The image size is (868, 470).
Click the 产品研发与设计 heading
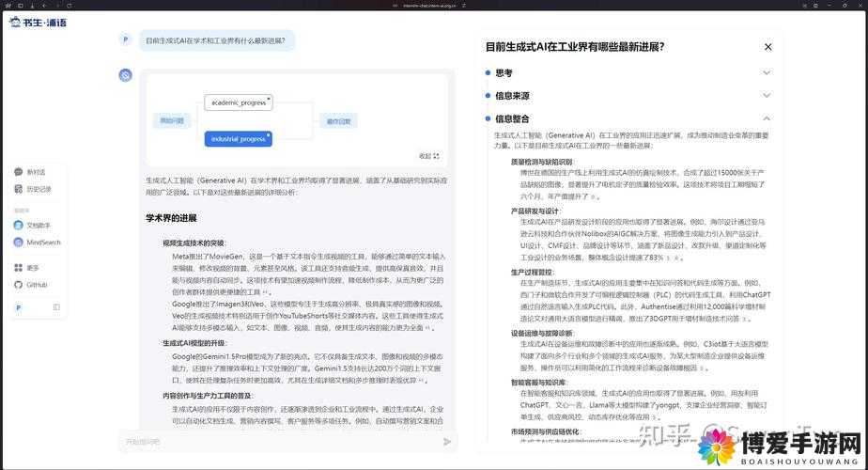click(535, 211)
